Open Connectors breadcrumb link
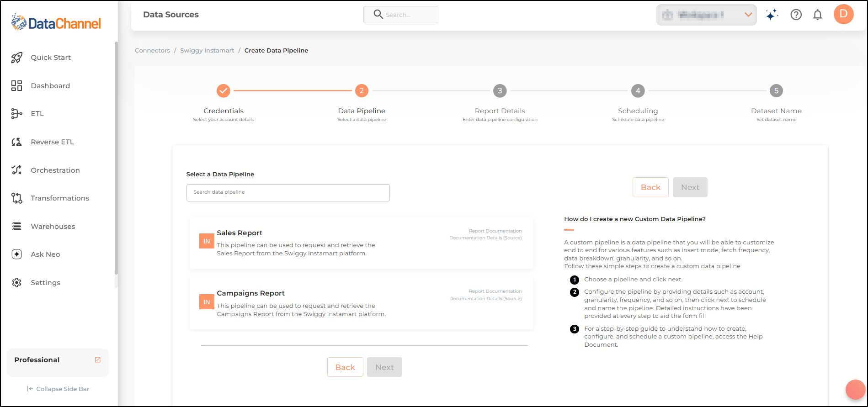Screen dimensions: 868x407 point(152,50)
